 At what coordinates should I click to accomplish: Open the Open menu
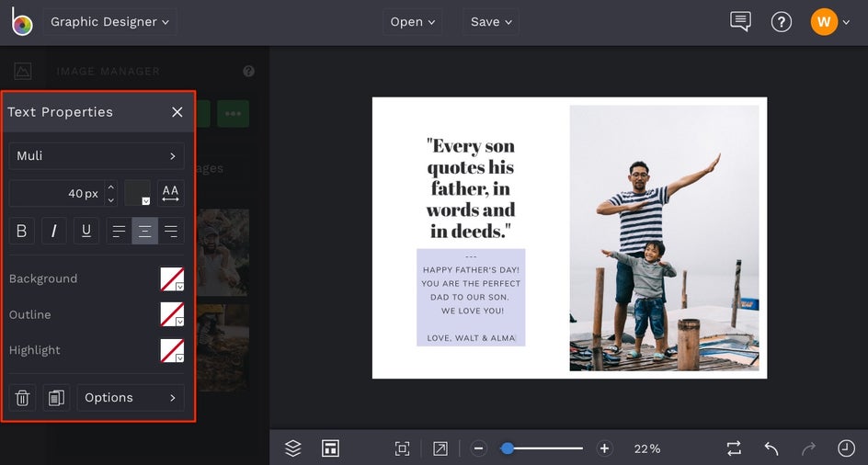click(x=412, y=22)
